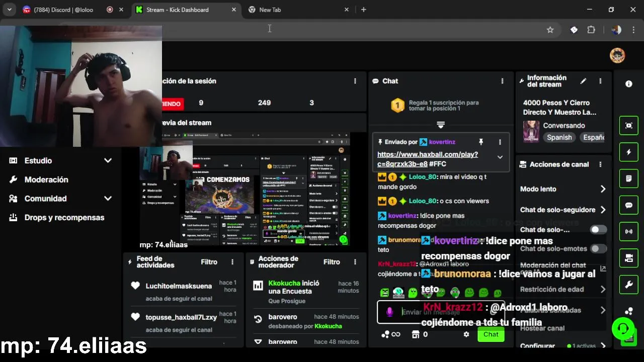Open Filtro in Feed de actividades

click(x=209, y=262)
